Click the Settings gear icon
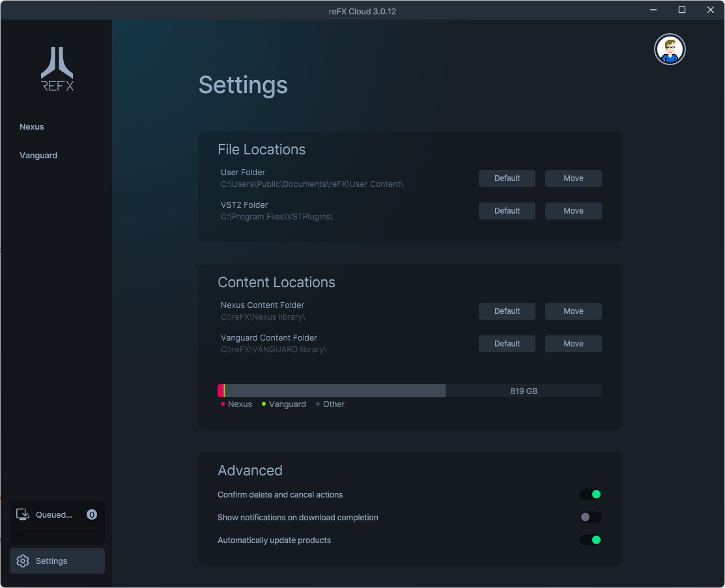This screenshot has height=588, width=725. (x=23, y=561)
